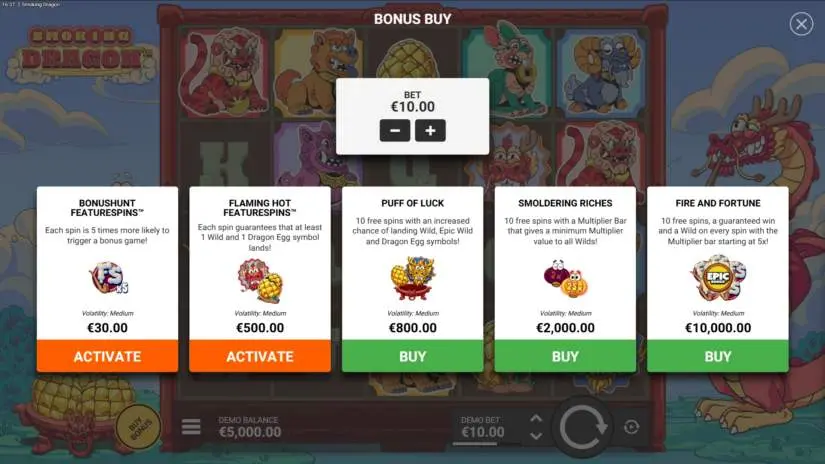
Task: Buy the Fire and Fortune bonus
Action: click(x=718, y=356)
